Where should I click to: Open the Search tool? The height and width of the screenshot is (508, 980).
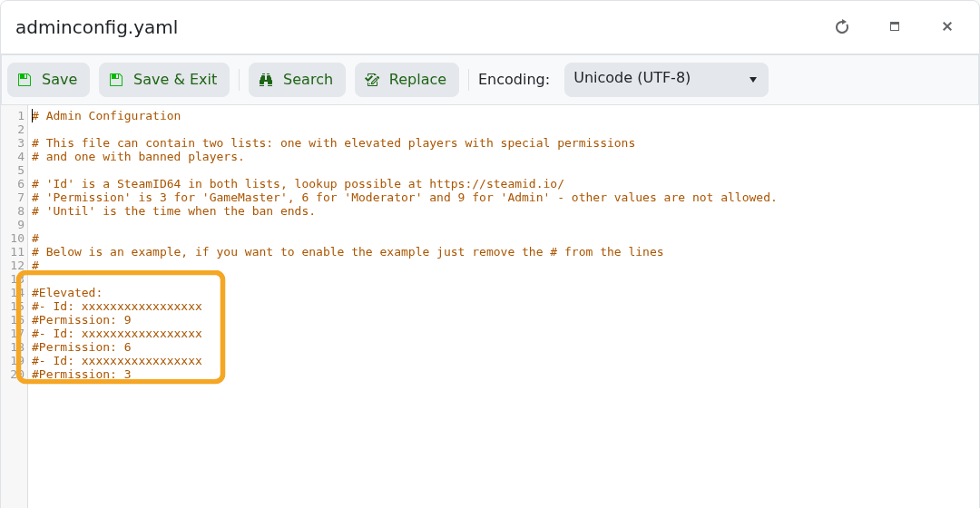pyautogui.click(x=297, y=80)
